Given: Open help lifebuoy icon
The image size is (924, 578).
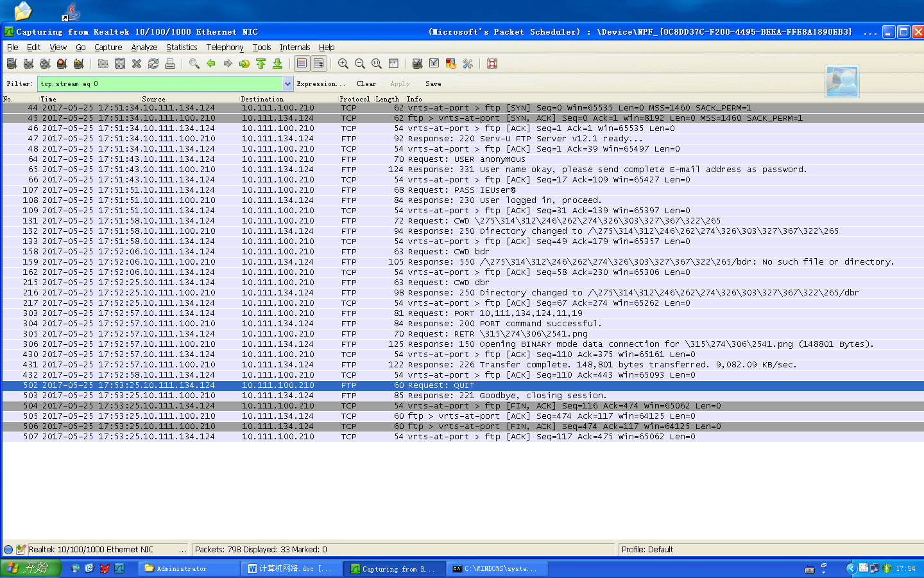Looking at the screenshot, I should click(x=492, y=64).
